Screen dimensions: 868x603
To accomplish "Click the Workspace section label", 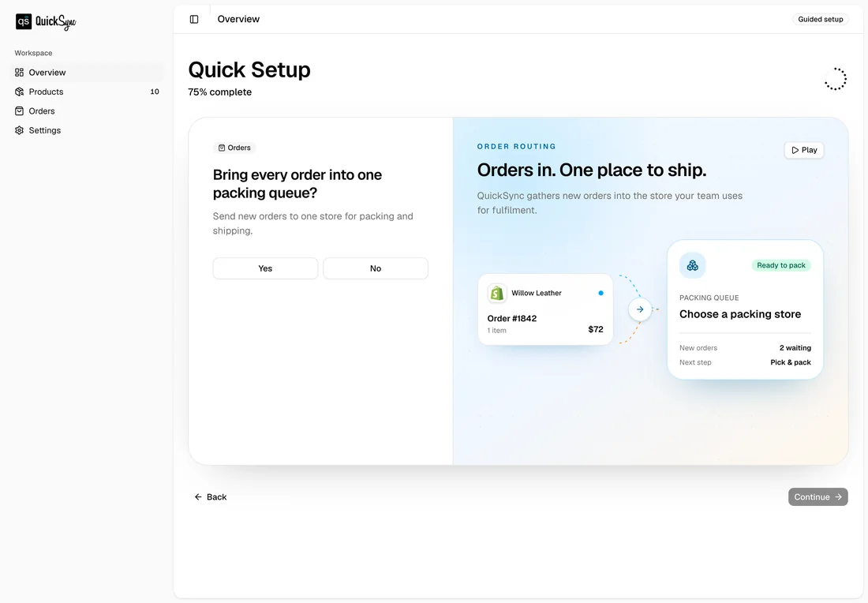I will (33, 53).
